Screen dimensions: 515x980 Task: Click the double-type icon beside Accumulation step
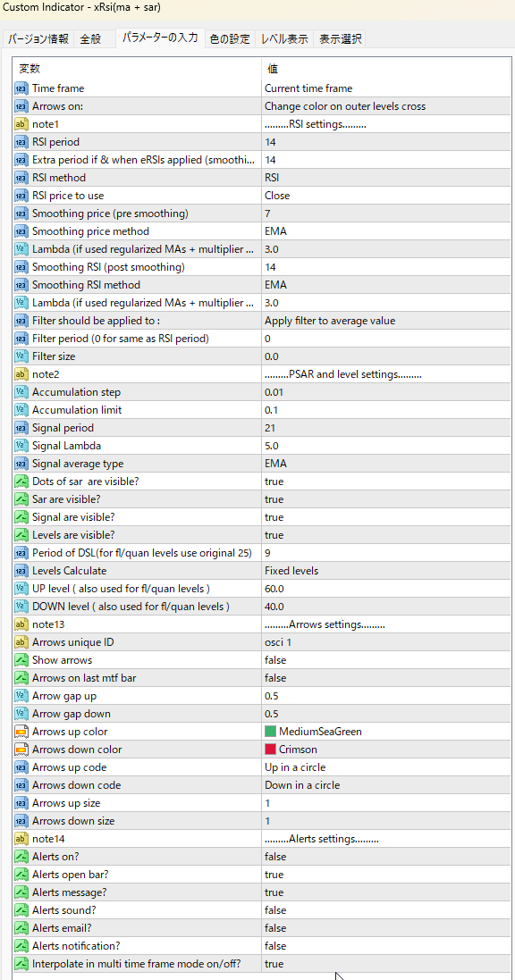(21, 392)
